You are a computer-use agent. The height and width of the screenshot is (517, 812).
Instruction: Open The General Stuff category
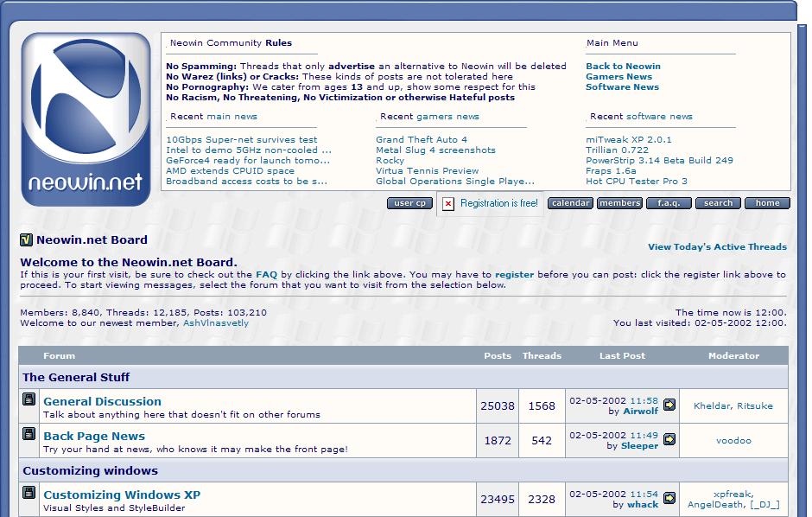(76, 377)
